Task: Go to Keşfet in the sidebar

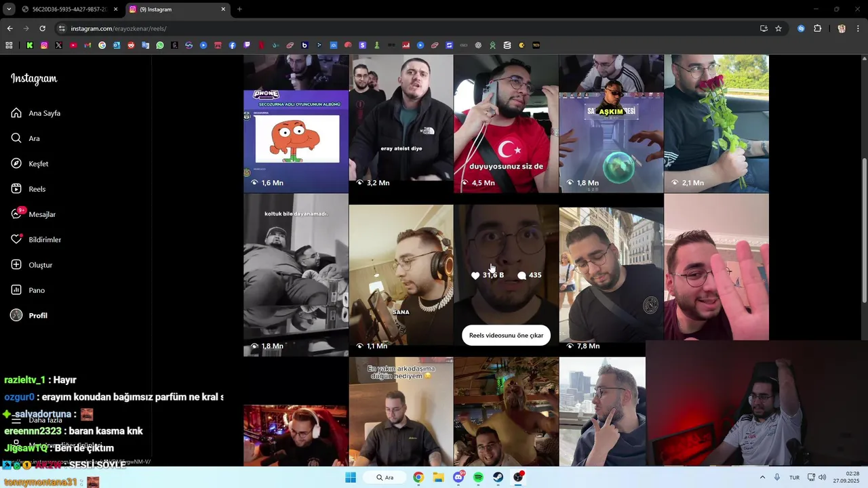Action: click(x=30, y=164)
